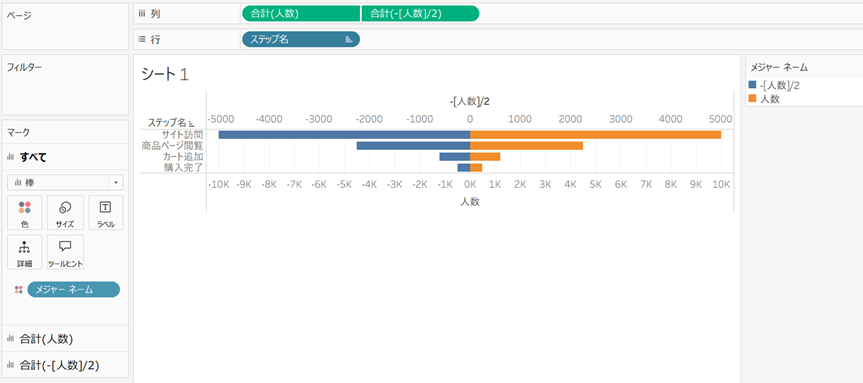
Task: Click bar icon beside 合計(-[人数]/2) marks section
Action: [10, 365]
